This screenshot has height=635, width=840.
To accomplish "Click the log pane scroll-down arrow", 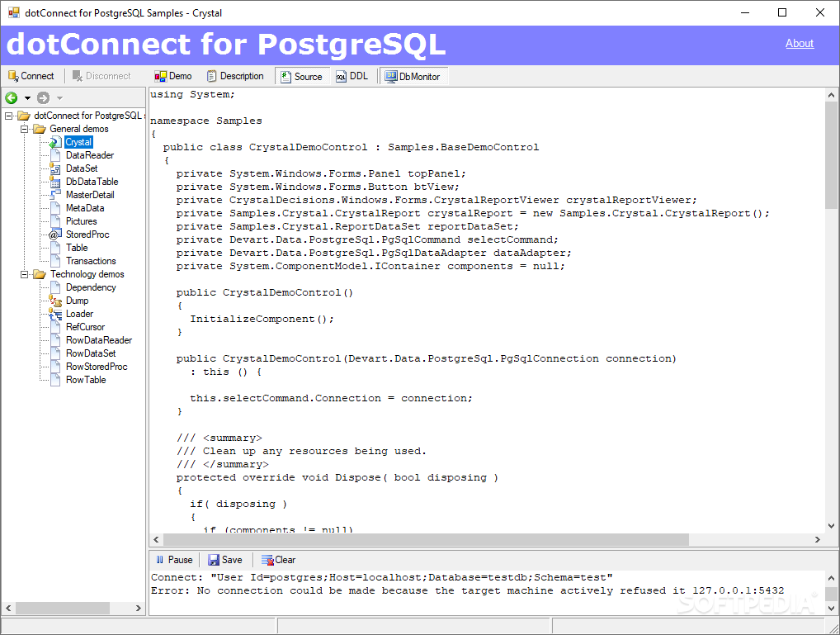I will click(x=831, y=609).
